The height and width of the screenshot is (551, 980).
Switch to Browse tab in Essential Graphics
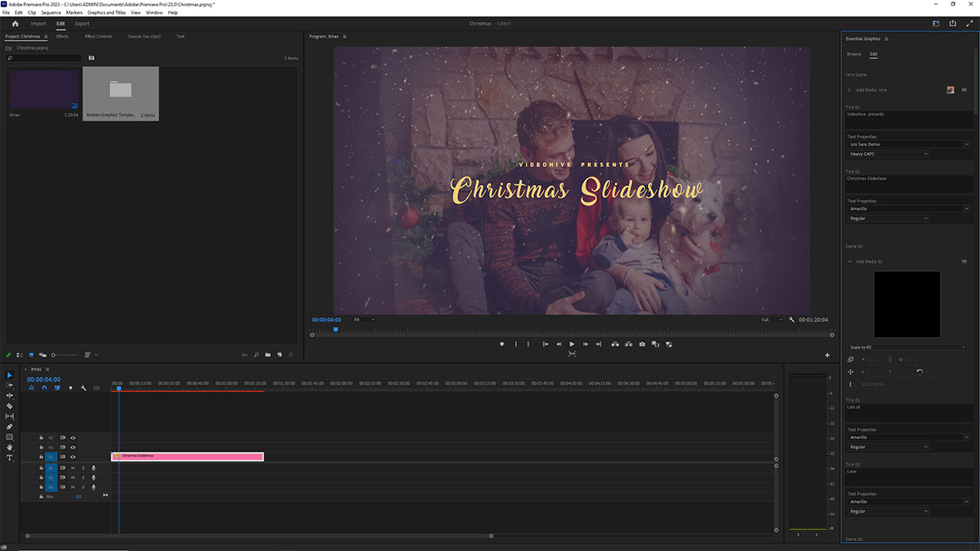click(853, 54)
